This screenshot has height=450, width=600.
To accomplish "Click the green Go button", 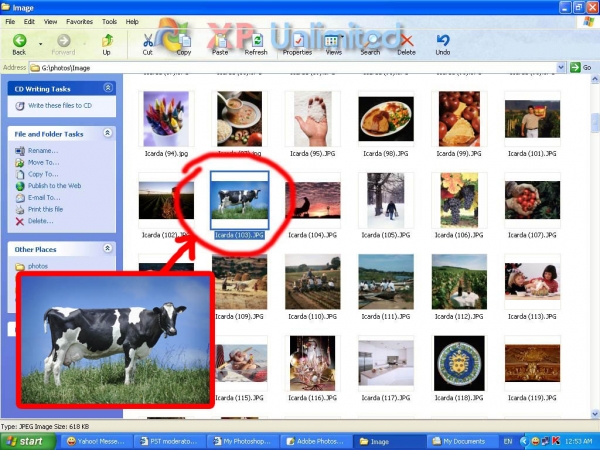I will pyautogui.click(x=581, y=68).
